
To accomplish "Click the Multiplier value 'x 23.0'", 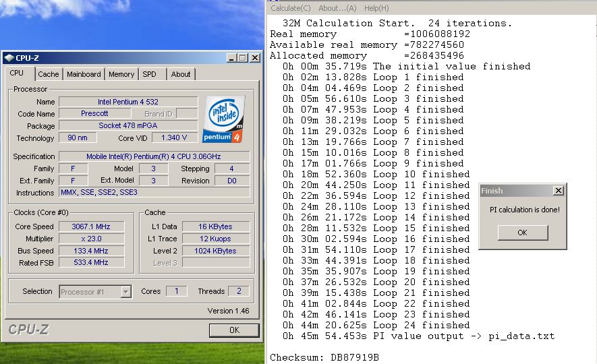I will 91,239.
